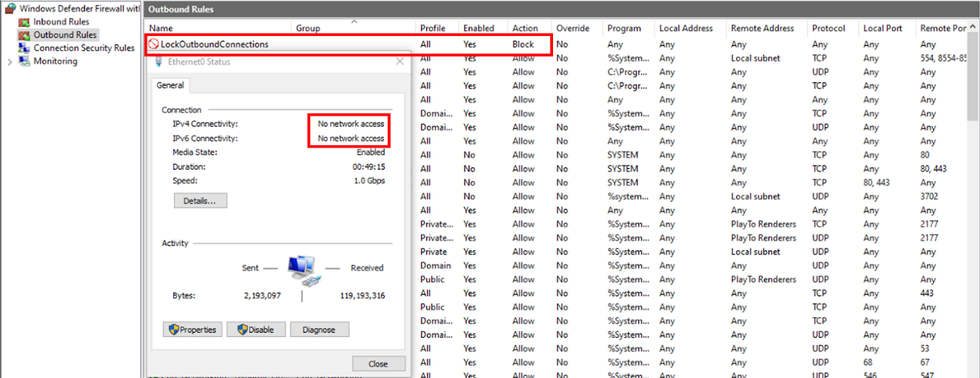The height and width of the screenshot is (378, 980).
Task: Click the local port cell reading 68
Action: (869, 362)
